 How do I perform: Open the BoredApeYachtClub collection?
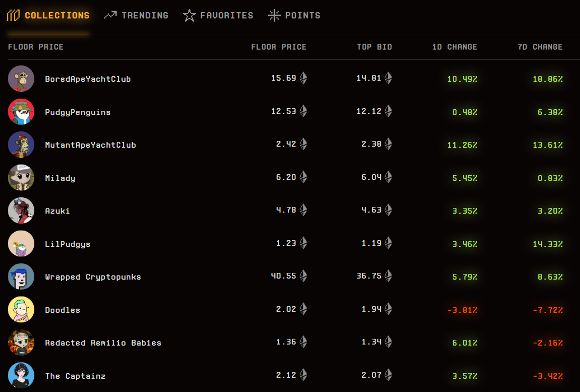[x=88, y=79]
